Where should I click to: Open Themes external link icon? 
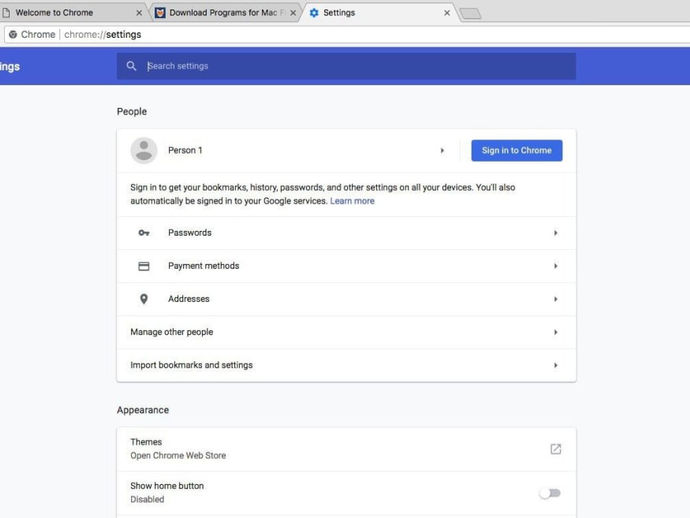pyautogui.click(x=555, y=449)
